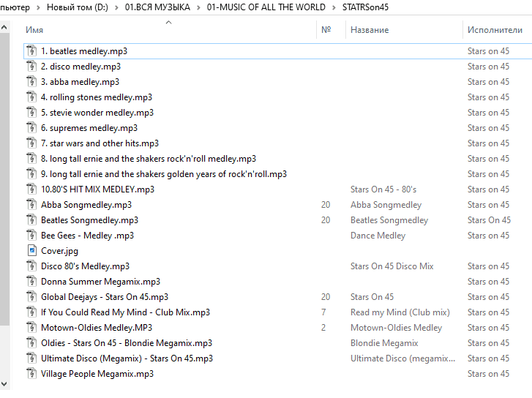Screen dimensions: 532x398
Task: Navigate to the 01.ВСЯ МУЗЫКА breadcrumb folder
Action: click(157, 7)
